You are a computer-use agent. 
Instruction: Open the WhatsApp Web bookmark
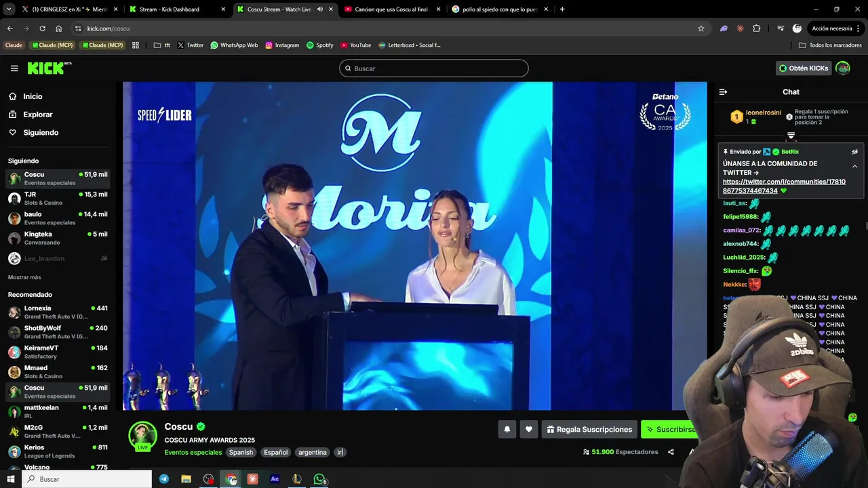(x=234, y=45)
